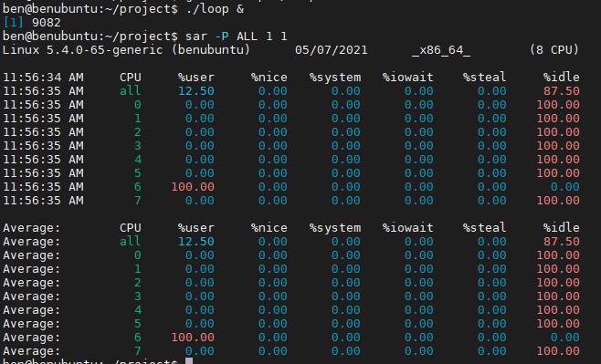The width and height of the screenshot is (601, 364).
Task: Click the %system header in the 11:56:34 row
Action: coord(335,78)
